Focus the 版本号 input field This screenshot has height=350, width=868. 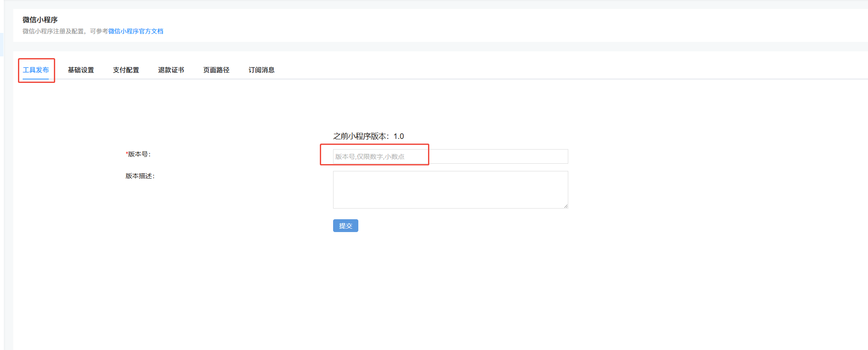450,156
